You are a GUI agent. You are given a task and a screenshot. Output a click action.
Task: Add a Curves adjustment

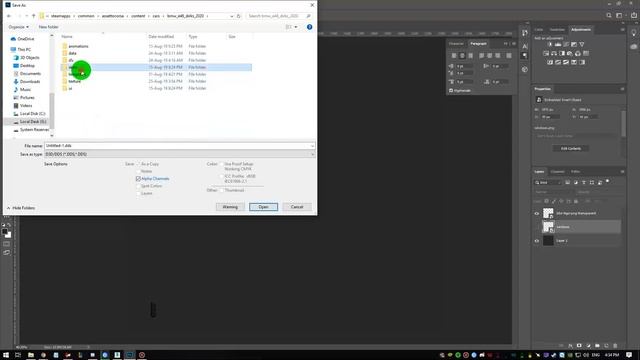coord(566,44)
